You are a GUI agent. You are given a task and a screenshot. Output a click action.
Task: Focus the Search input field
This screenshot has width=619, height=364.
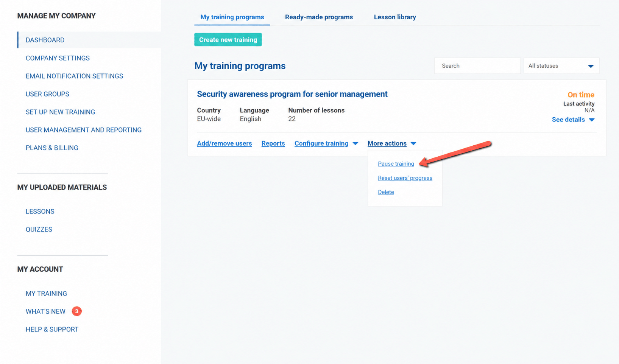477,66
